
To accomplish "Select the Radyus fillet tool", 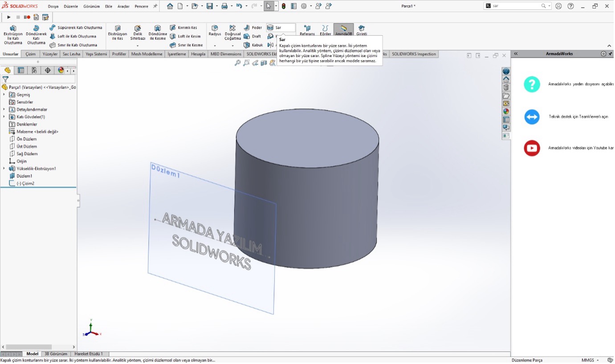I will [x=215, y=31].
